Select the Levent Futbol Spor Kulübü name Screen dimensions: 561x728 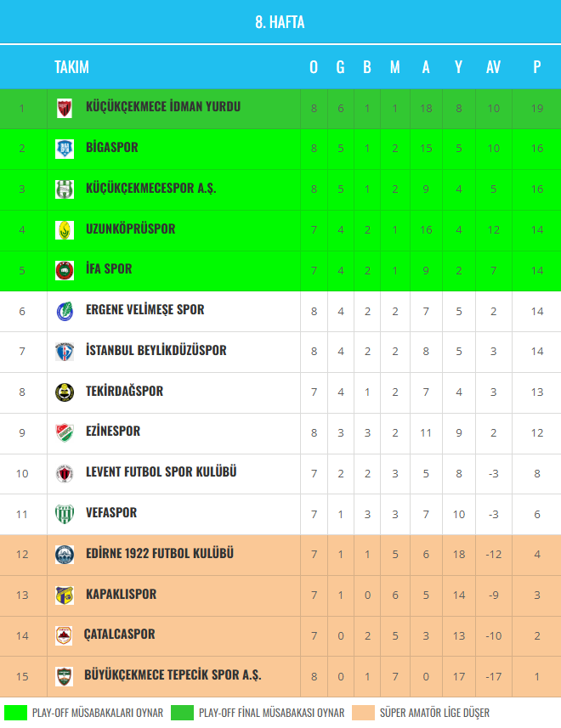[x=161, y=472]
